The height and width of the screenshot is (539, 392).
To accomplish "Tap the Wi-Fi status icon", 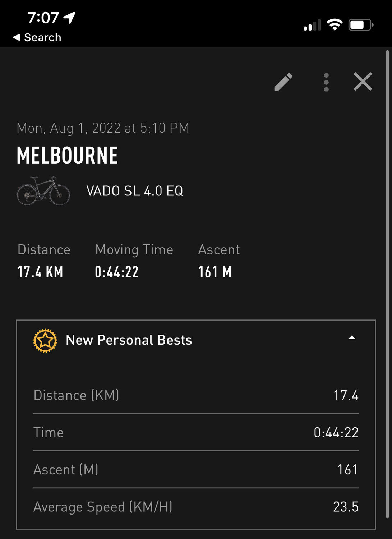I will [x=334, y=25].
